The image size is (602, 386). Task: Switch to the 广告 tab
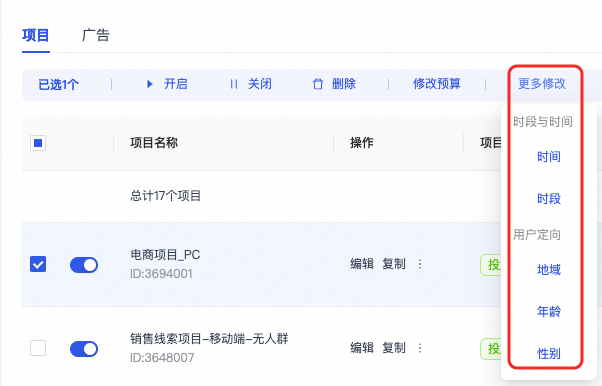tap(96, 35)
